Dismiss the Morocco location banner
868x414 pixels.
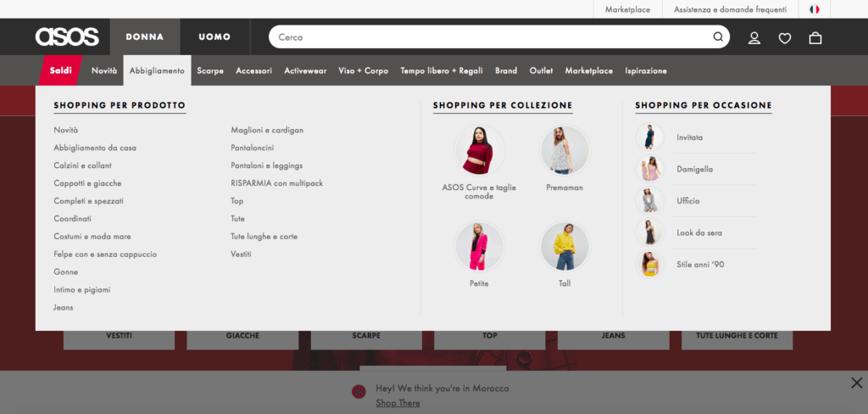[x=856, y=383]
